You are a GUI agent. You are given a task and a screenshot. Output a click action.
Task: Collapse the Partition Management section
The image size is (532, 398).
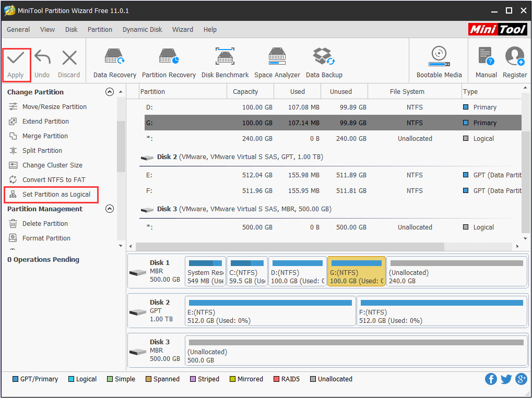[x=110, y=209]
